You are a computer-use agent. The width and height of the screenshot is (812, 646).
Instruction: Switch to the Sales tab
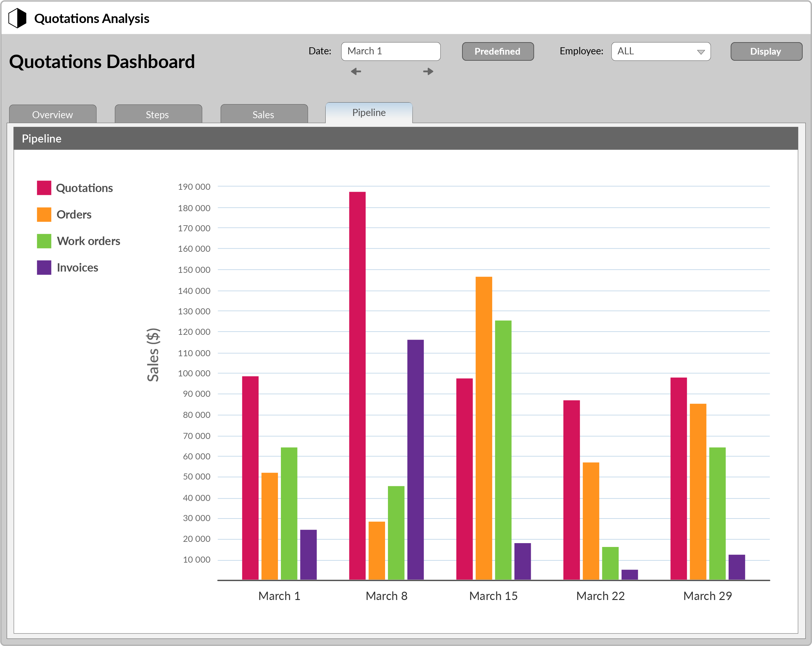[264, 114]
